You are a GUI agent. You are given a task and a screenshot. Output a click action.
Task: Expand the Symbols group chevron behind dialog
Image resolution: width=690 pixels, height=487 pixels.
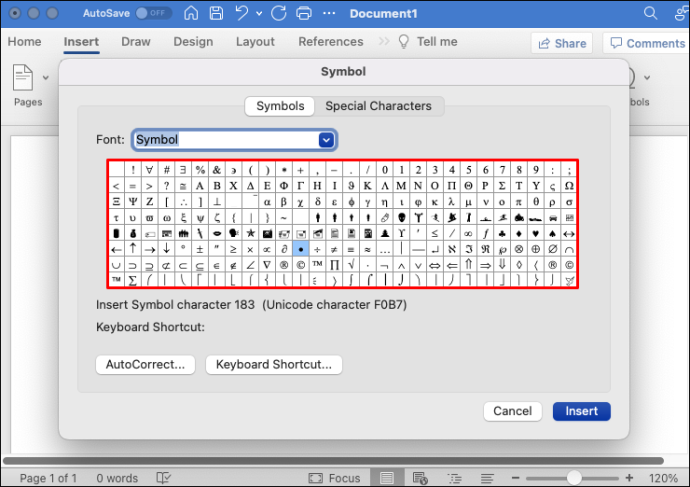pos(647,78)
